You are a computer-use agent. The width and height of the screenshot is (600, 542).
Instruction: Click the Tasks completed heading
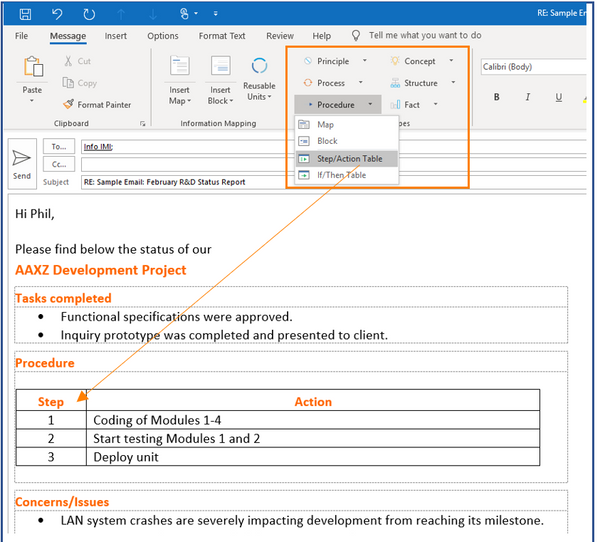pyautogui.click(x=63, y=298)
